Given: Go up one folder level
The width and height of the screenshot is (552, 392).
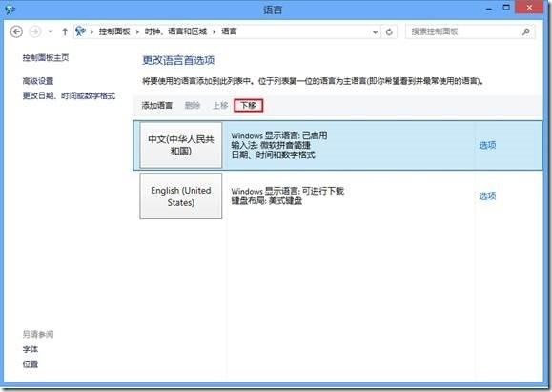Looking at the screenshot, I should coord(65,31).
